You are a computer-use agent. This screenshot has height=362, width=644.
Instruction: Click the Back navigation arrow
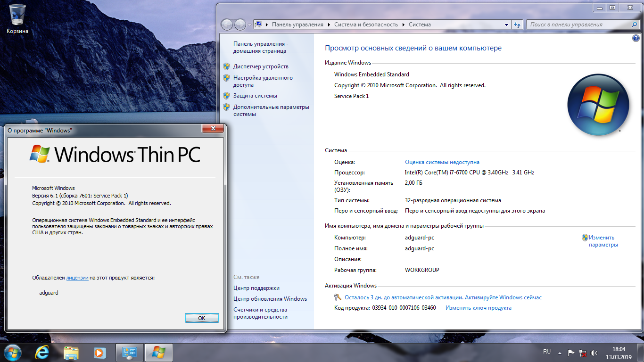coord(227,25)
